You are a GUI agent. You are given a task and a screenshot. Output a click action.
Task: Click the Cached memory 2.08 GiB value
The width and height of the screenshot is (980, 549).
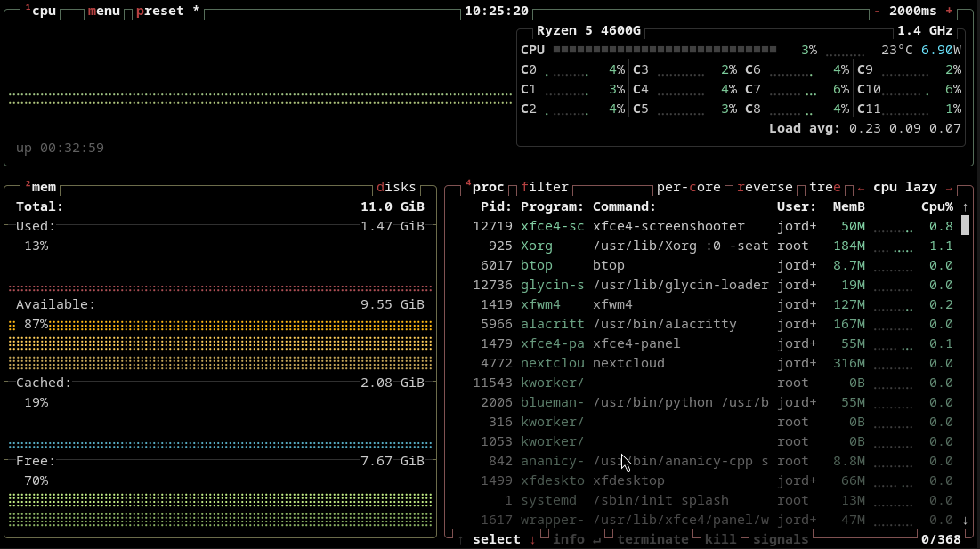coord(393,383)
